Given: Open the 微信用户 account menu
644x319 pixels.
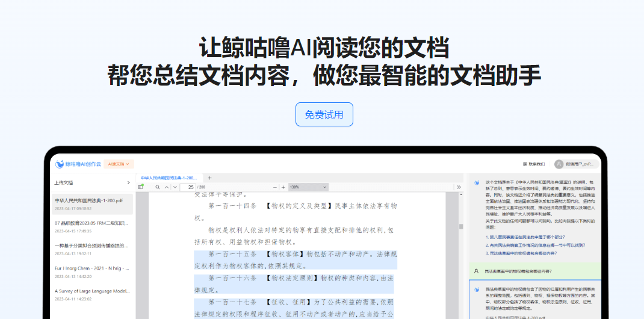Looking at the screenshot, I should [x=576, y=164].
